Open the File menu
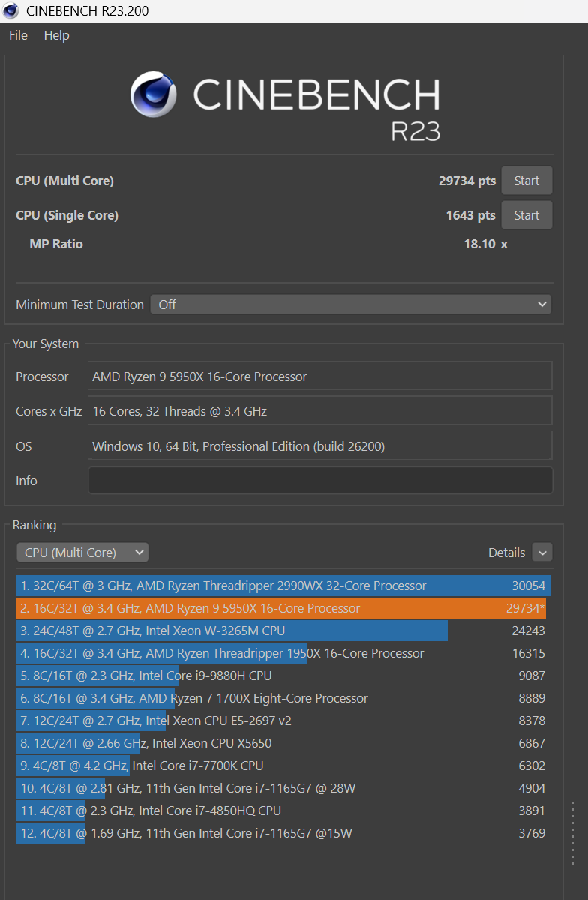This screenshot has height=900, width=588. pyautogui.click(x=18, y=35)
